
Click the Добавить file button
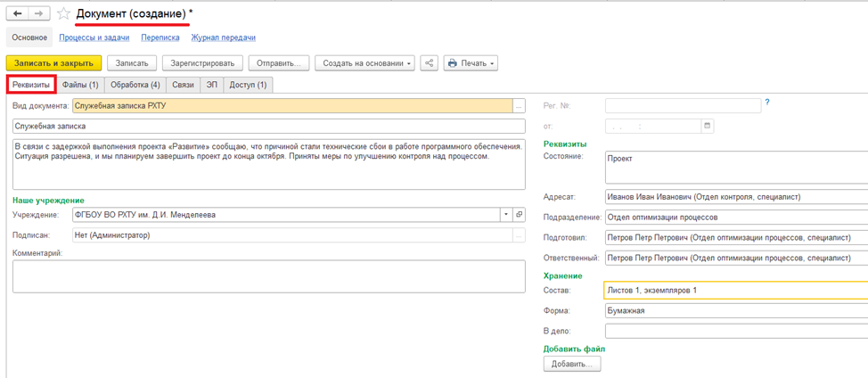[572, 364]
